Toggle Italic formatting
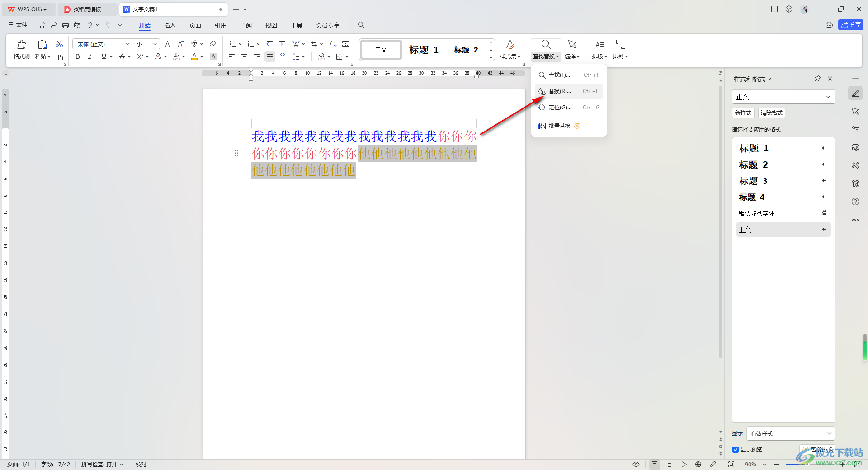868x470 pixels. click(x=90, y=56)
